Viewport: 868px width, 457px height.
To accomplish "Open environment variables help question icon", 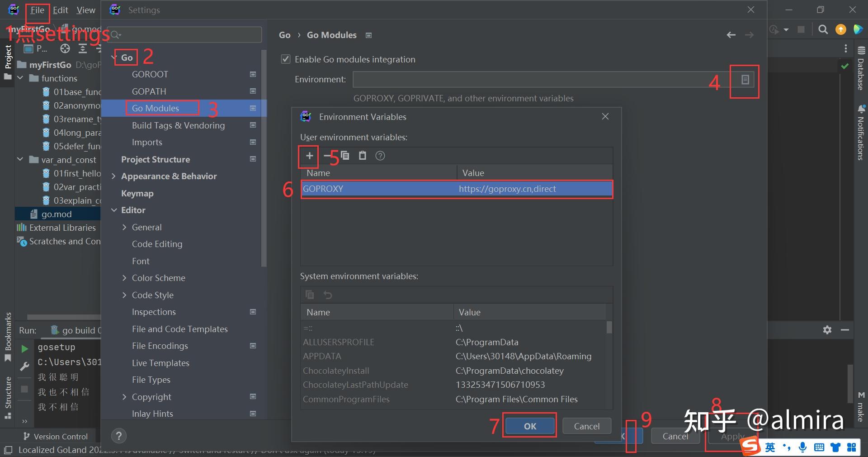I will tap(380, 156).
